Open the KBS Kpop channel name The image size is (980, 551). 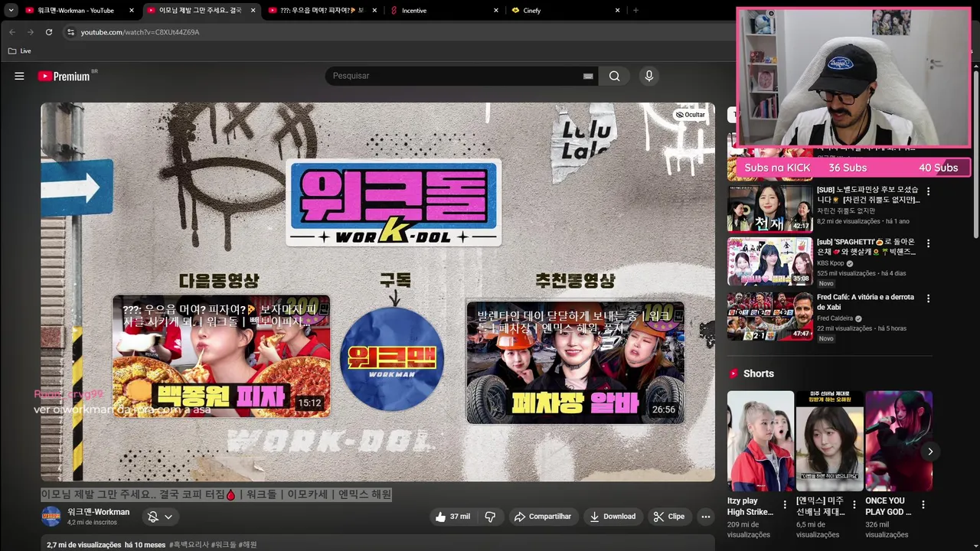coord(831,263)
